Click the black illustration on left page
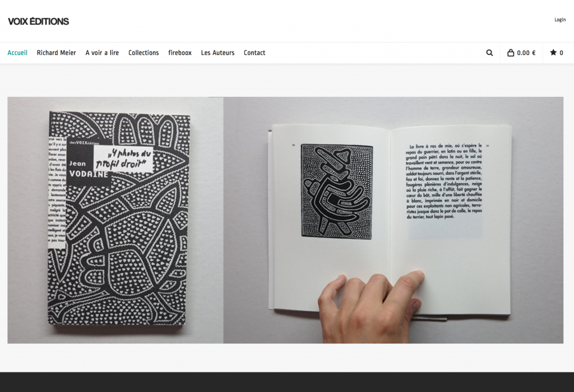 (x=337, y=192)
